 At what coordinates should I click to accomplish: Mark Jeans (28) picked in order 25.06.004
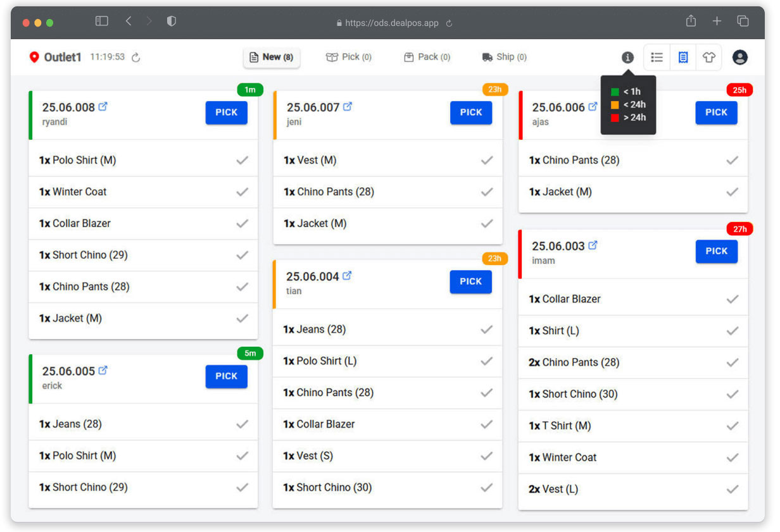coord(487,329)
